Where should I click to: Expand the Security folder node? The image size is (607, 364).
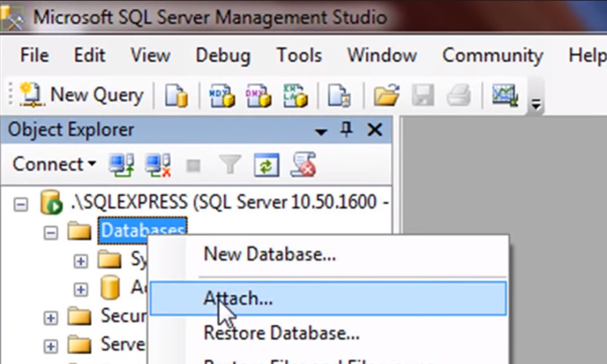[51, 317]
